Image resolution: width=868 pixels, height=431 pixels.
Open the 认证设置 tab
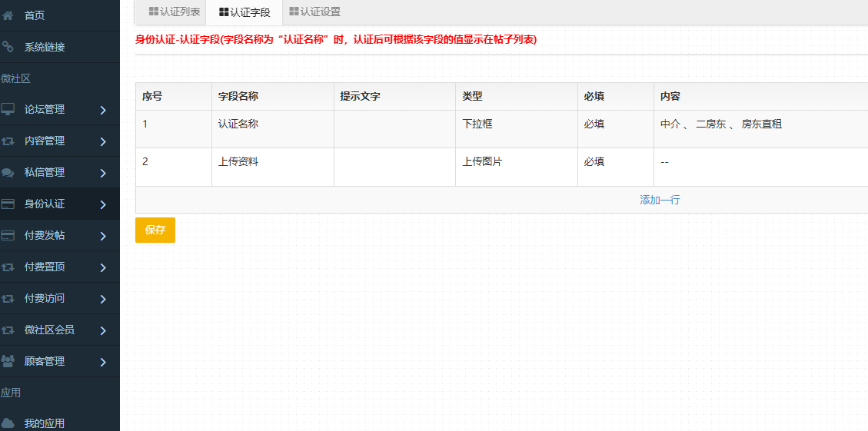pos(314,12)
